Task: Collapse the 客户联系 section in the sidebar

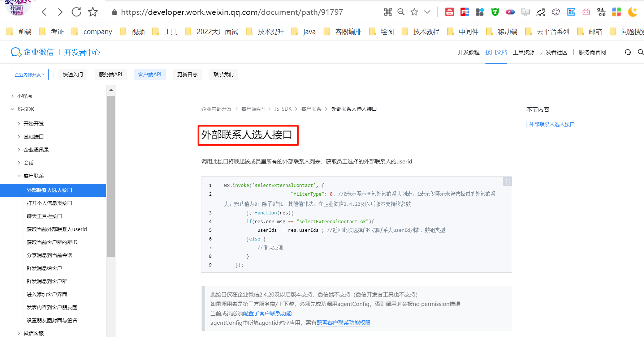Action: point(34,175)
